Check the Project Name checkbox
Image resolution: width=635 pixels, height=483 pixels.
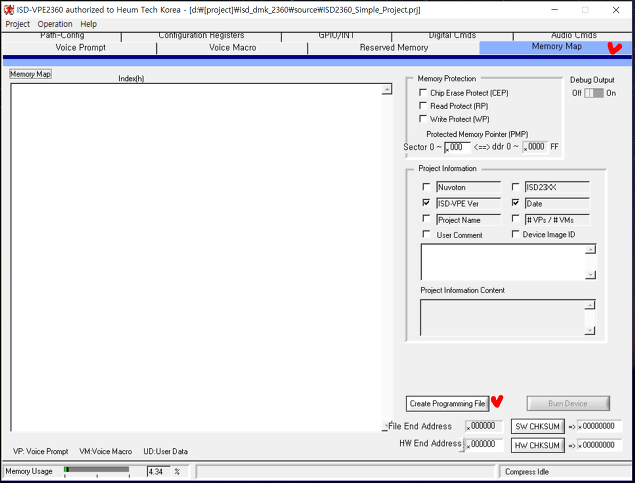click(x=426, y=218)
